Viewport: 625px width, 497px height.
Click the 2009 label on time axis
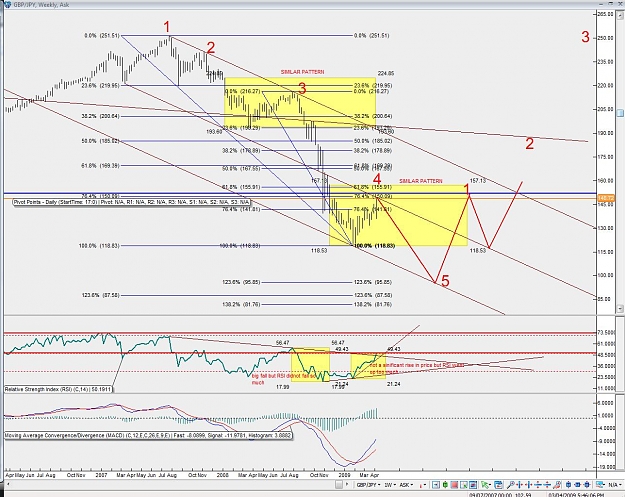[x=344, y=475]
